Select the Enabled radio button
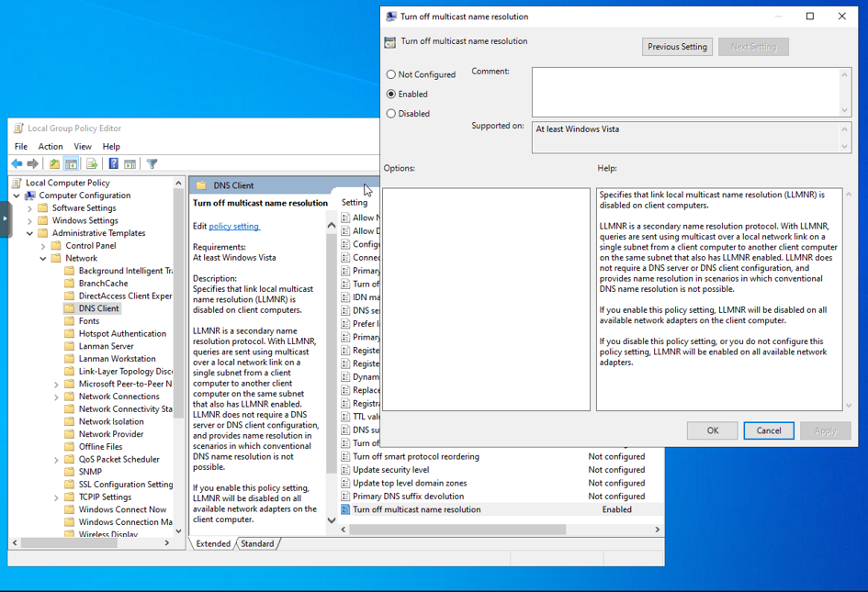868x592 pixels. [x=391, y=94]
